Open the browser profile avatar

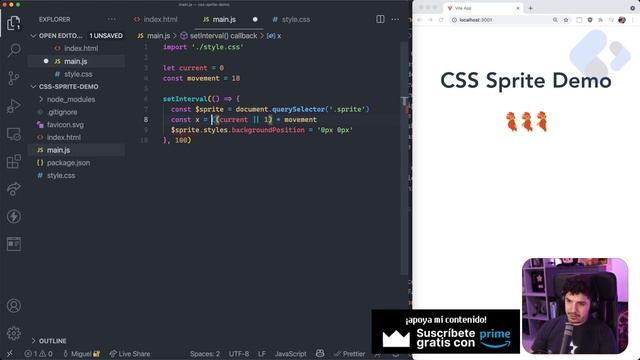[622, 20]
